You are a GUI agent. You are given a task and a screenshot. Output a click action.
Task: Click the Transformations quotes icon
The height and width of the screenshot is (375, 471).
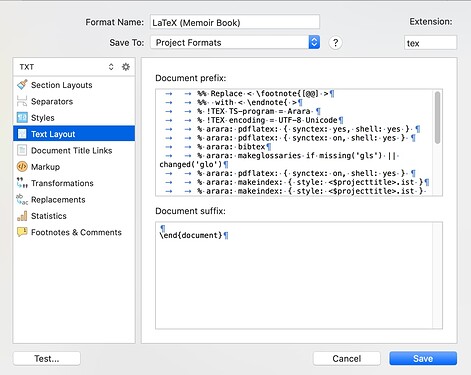(x=22, y=183)
